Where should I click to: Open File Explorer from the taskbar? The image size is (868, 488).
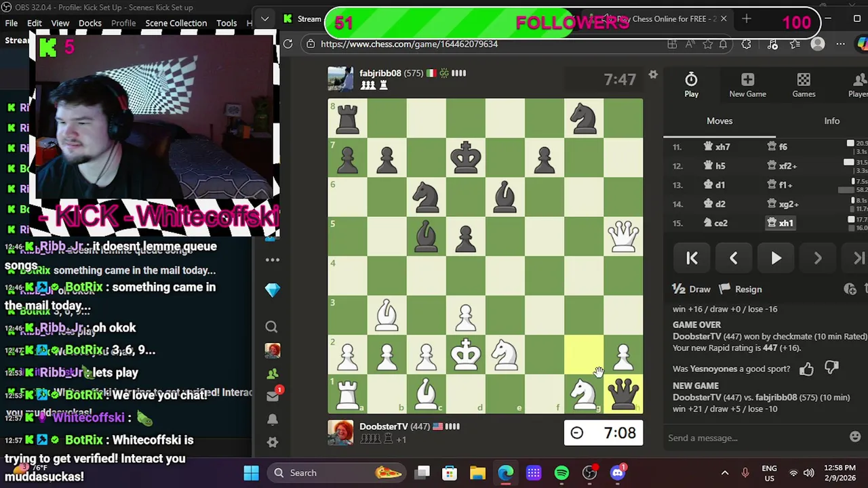click(477, 473)
